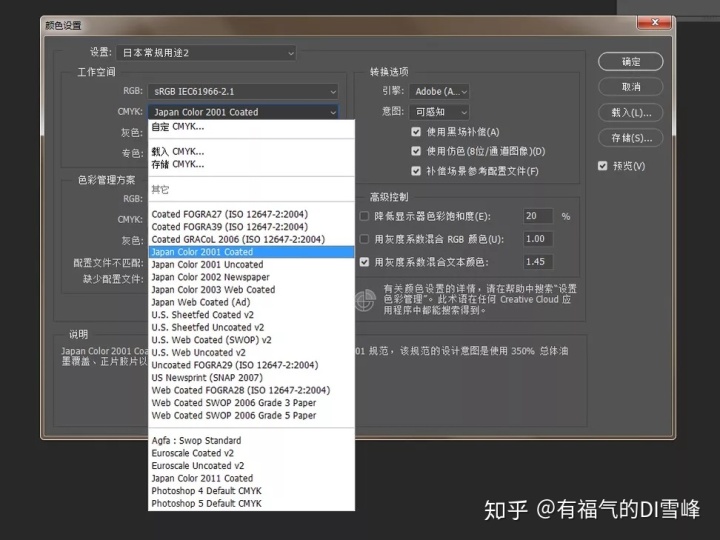Choose 载入 CMYK... menu entry
The height and width of the screenshot is (540, 720).
point(251,152)
